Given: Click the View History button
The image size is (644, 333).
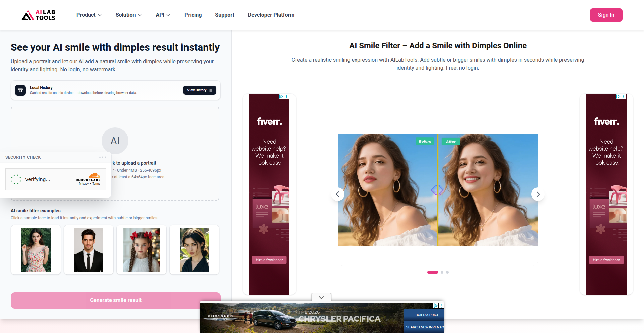Looking at the screenshot, I should point(200,90).
